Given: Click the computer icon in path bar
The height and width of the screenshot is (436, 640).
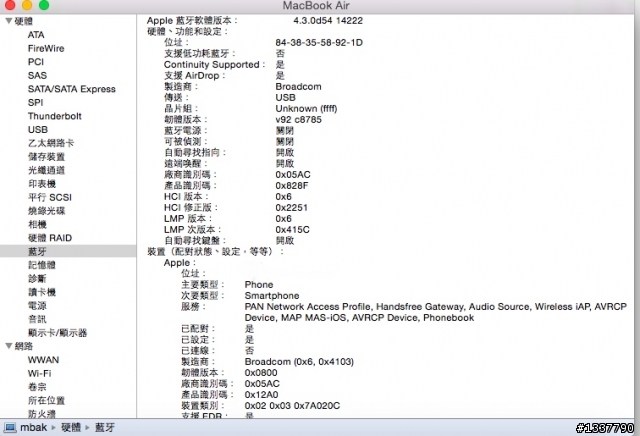Looking at the screenshot, I should 10,427.
